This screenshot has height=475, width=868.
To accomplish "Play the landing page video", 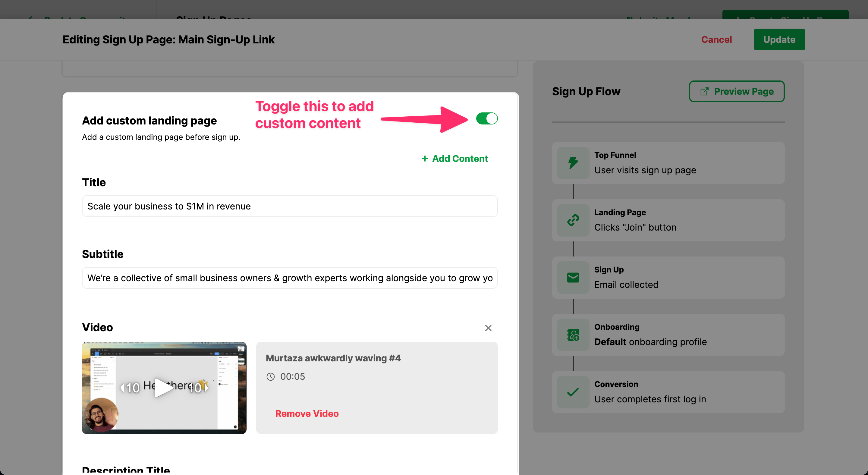I will [163, 388].
